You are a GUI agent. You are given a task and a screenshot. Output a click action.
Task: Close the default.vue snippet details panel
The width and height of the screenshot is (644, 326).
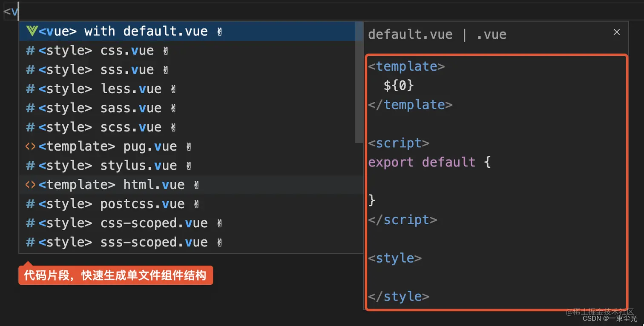click(617, 32)
